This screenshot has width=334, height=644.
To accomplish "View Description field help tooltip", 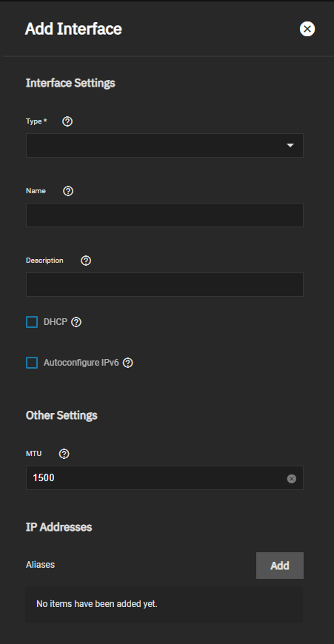I will tap(86, 261).
